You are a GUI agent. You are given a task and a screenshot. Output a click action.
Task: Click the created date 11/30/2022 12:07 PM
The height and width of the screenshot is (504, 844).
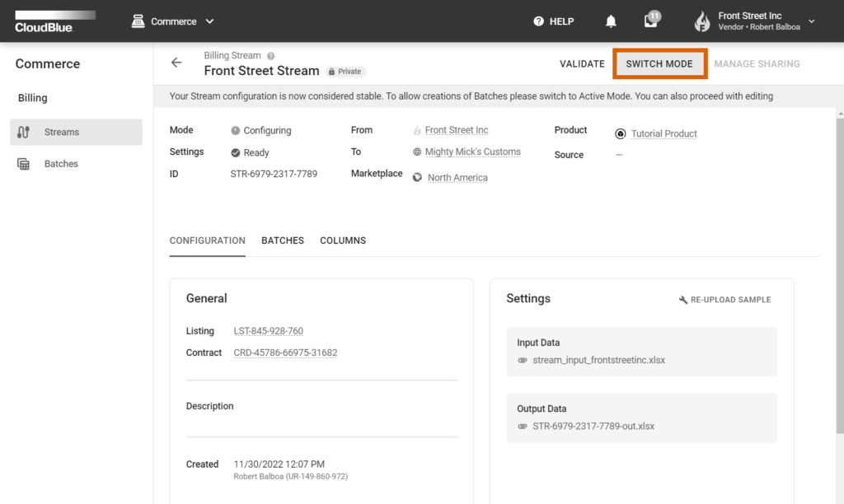279,464
